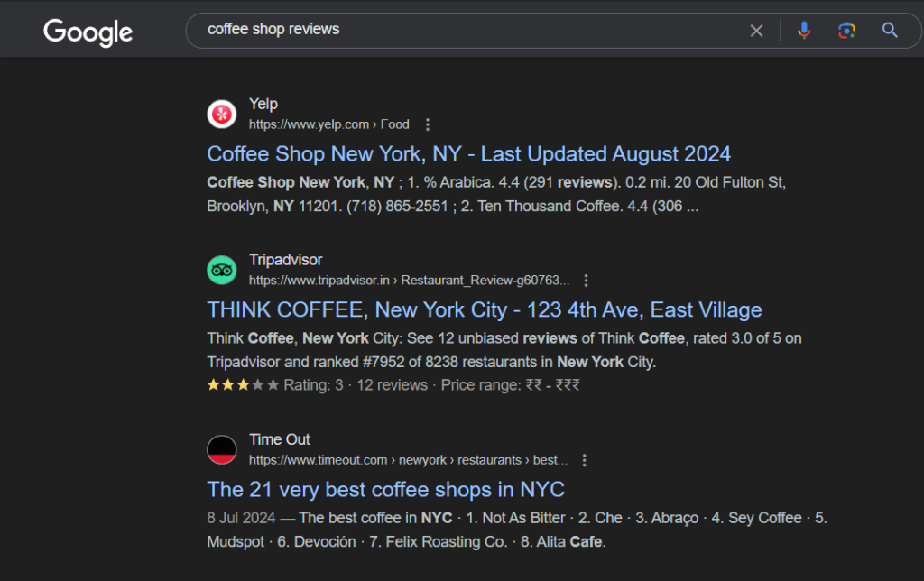924x581 pixels.
Task: Click the snippet "Think Coffee, New York City: See 12 unbiased"
Action: pyautogui.click(x=504, y=350)
